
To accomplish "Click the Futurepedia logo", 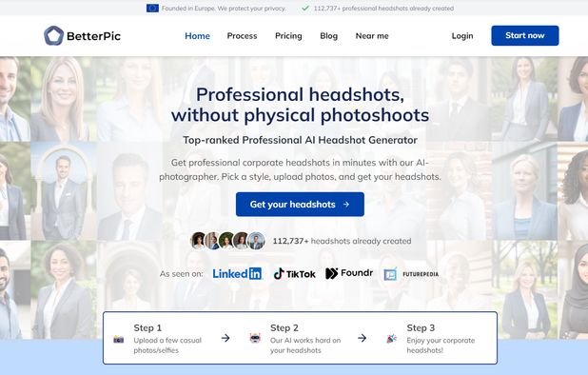I will (x=411, y=274).
